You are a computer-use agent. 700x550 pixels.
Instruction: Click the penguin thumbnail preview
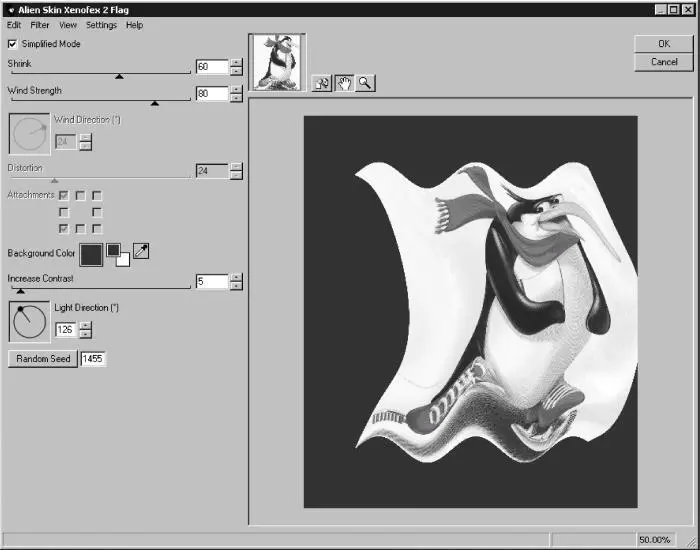(277, 62)
